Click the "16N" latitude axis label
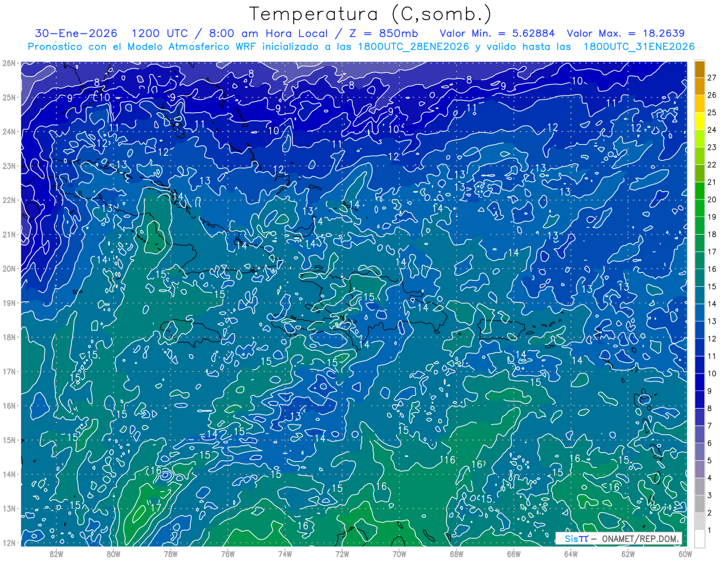The height and width of the screenshot is (562, 728). point(9,406)
